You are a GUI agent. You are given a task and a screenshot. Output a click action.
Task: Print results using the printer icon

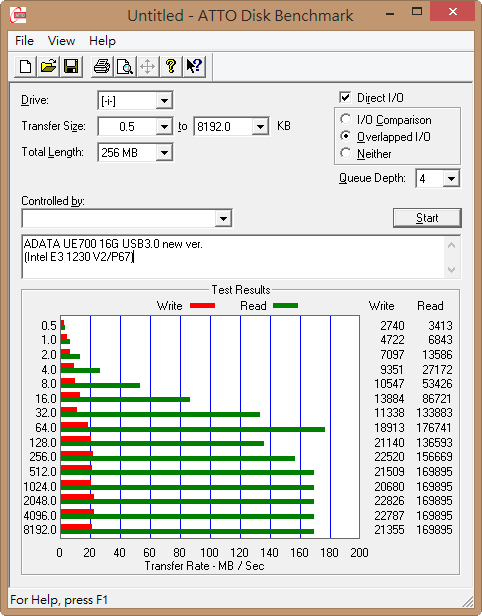click(x=102, y=66)
